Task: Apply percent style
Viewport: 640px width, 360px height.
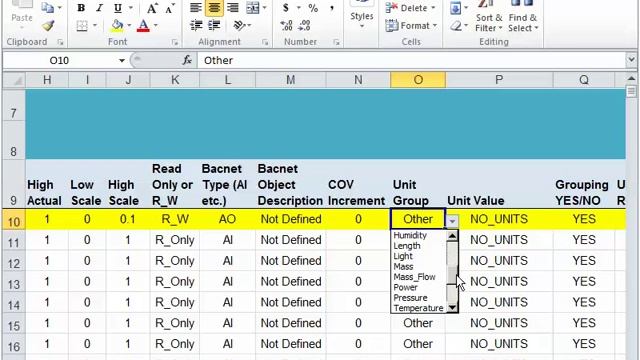Action: (x=313, y=8)
